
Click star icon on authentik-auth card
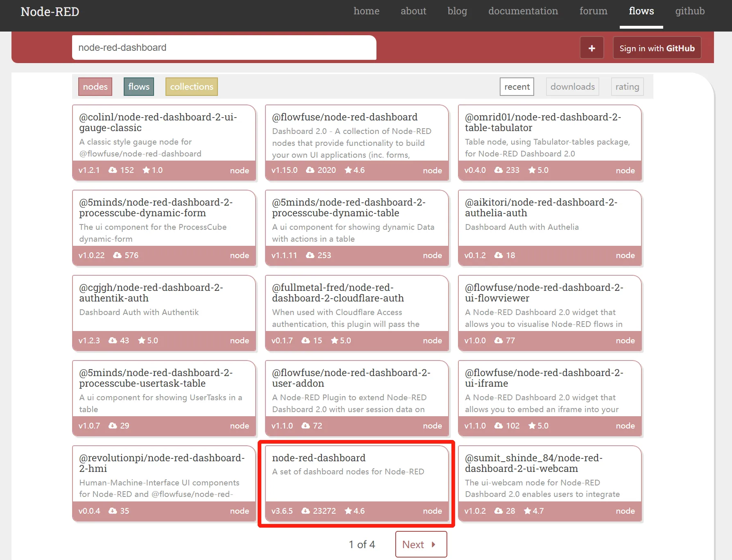point(142,340)
